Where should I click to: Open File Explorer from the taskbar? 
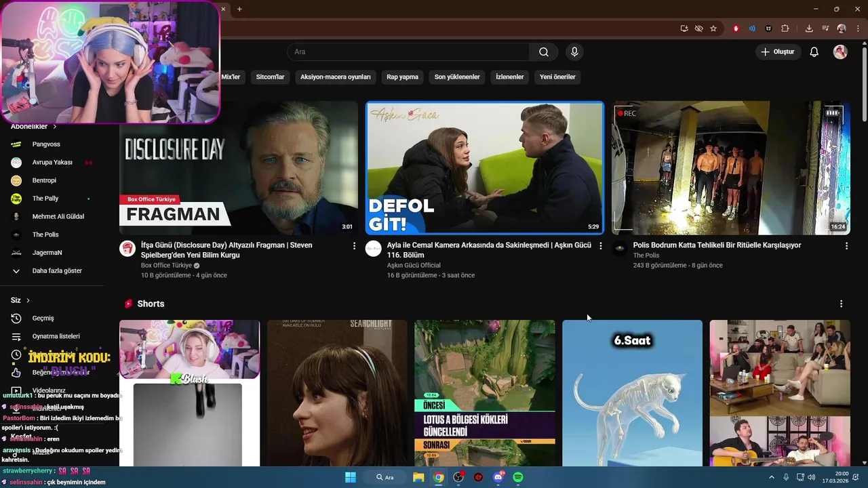[x=418, y=477]
